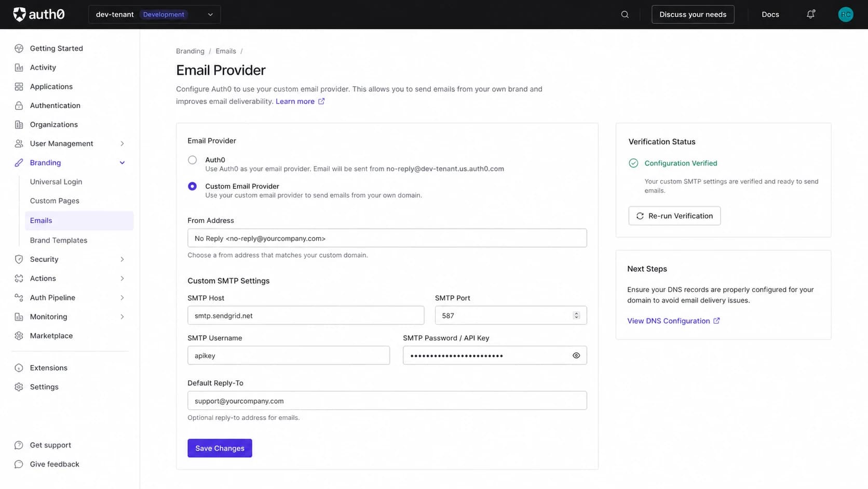868x489 pixels.
Task: Click the Marketplace icon
Action: point(19,336)
